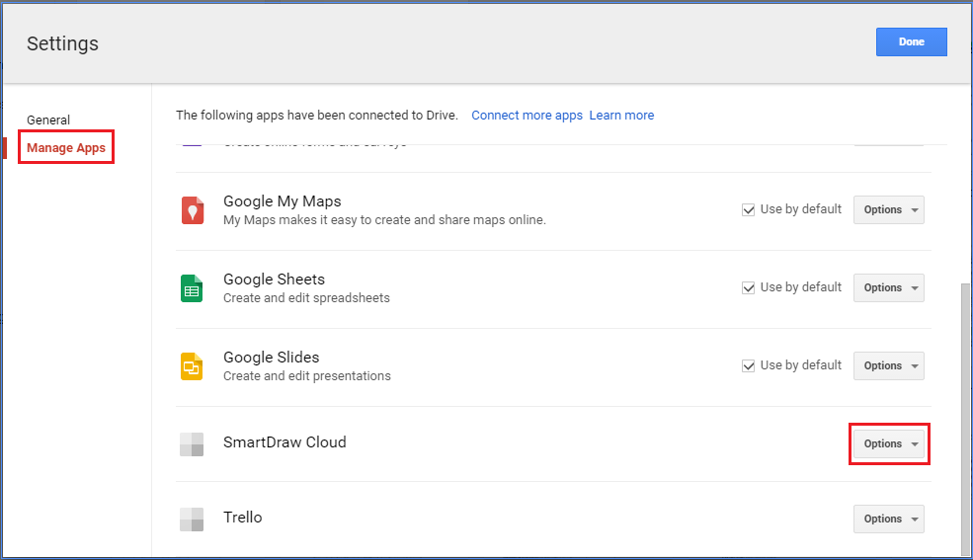Image resolution: width=973 pixels, height=560 pixels.
Task: Select the Manage Apps tab
Action: click(66, 147)
